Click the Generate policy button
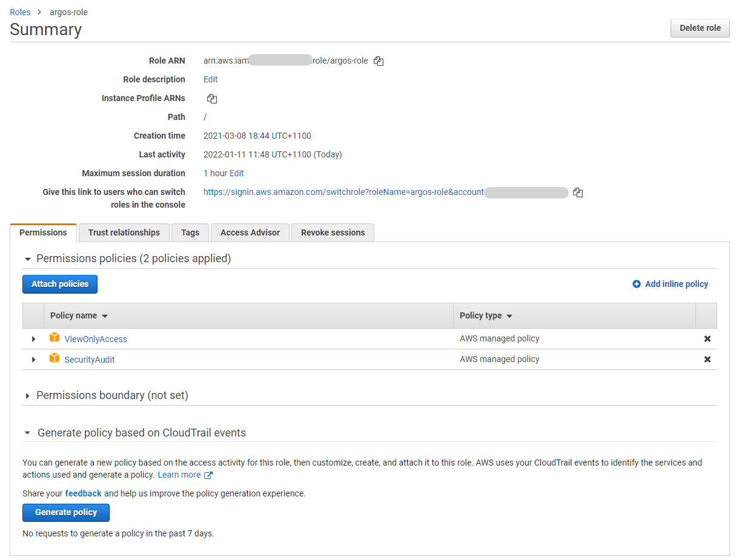 point(65,512)
